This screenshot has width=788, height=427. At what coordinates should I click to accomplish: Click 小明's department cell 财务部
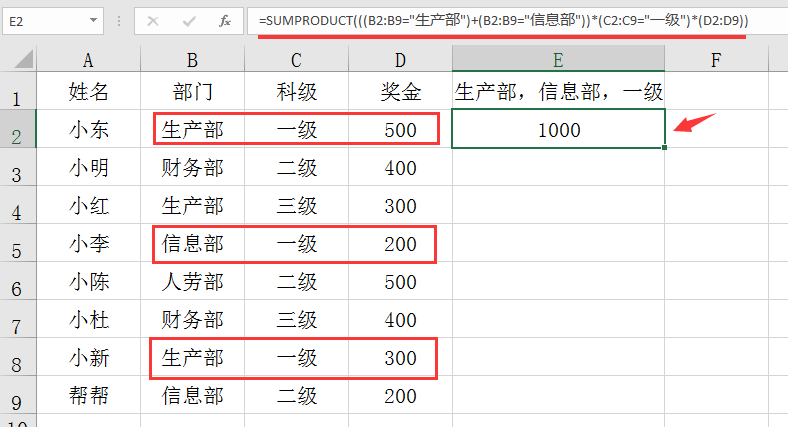click(x=192, y=167)
